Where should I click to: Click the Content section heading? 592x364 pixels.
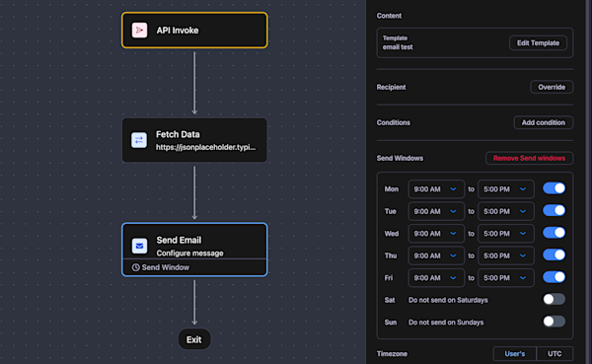click(x=389, y=16)
